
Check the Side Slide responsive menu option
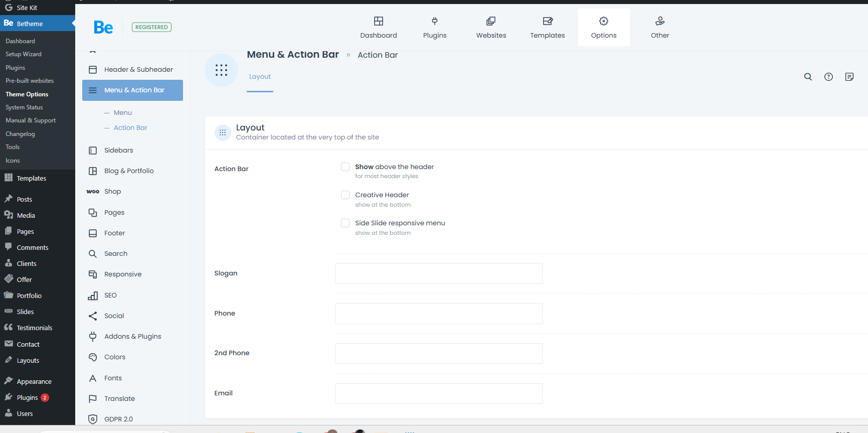(345, 223)
